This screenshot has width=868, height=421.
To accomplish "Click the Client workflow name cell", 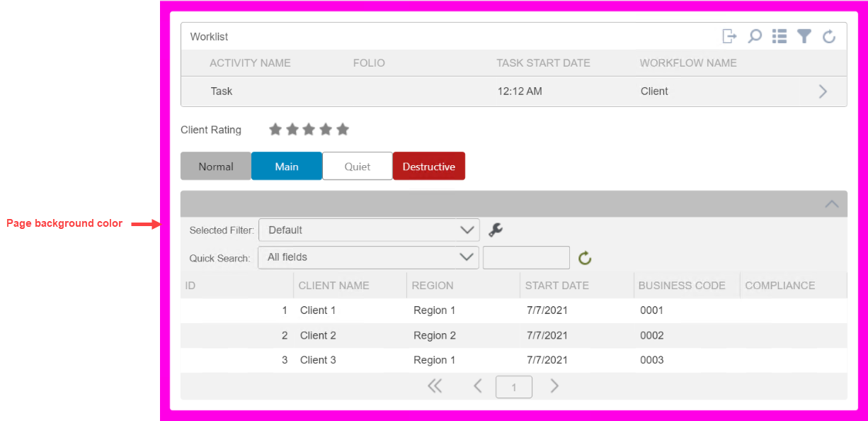I will click(x=654, y=91).
